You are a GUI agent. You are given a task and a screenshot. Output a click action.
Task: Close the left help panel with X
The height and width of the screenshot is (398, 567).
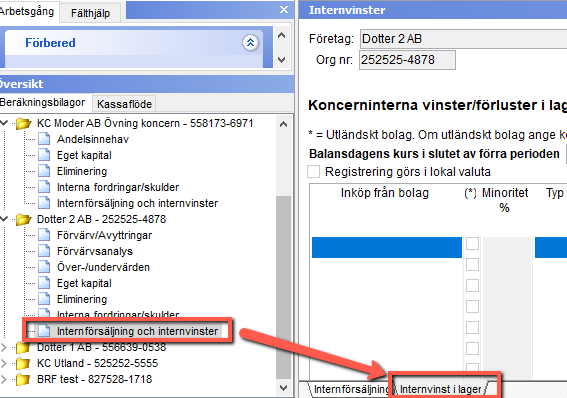[x=284, y=9]
